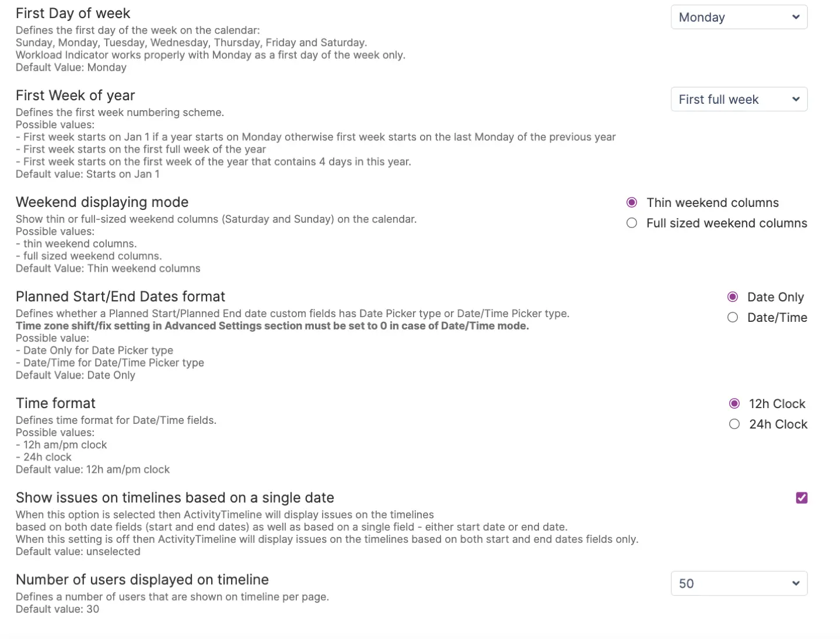Uncheck Show issues on single date checkbox
The image size is (840, 639).
click(801, 498)
